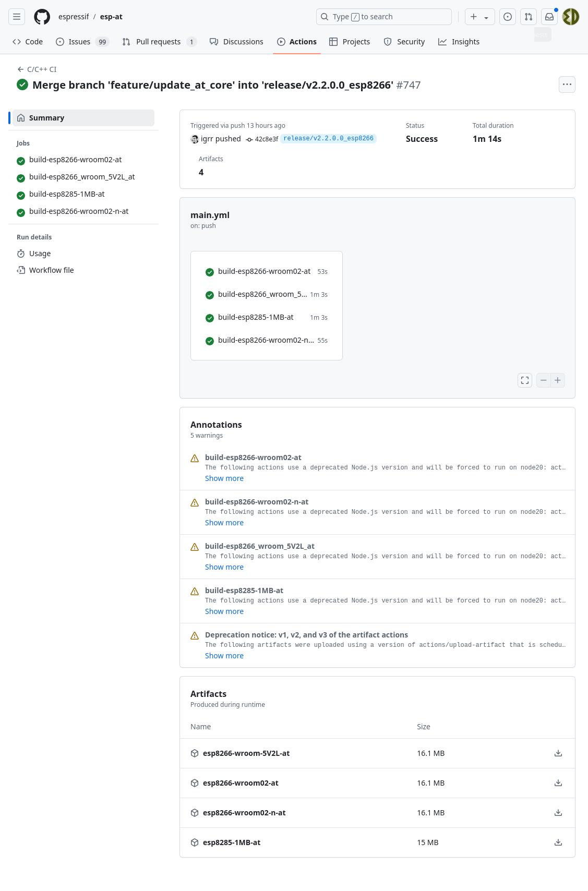Expand the build-esp8266-wroom02-at annotation with Show more

pyautogui.click(x=224, y=478)
